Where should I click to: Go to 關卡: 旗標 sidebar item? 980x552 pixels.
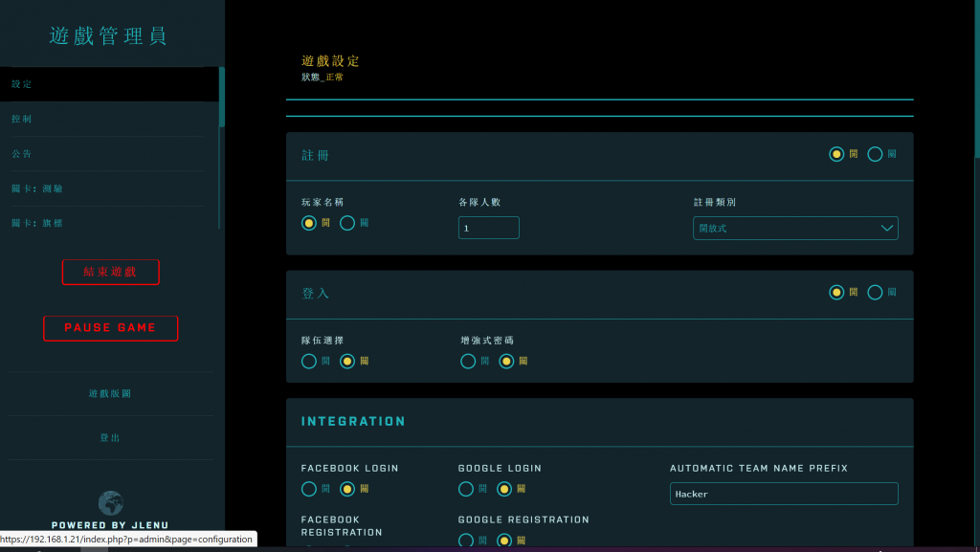[38, 223]
